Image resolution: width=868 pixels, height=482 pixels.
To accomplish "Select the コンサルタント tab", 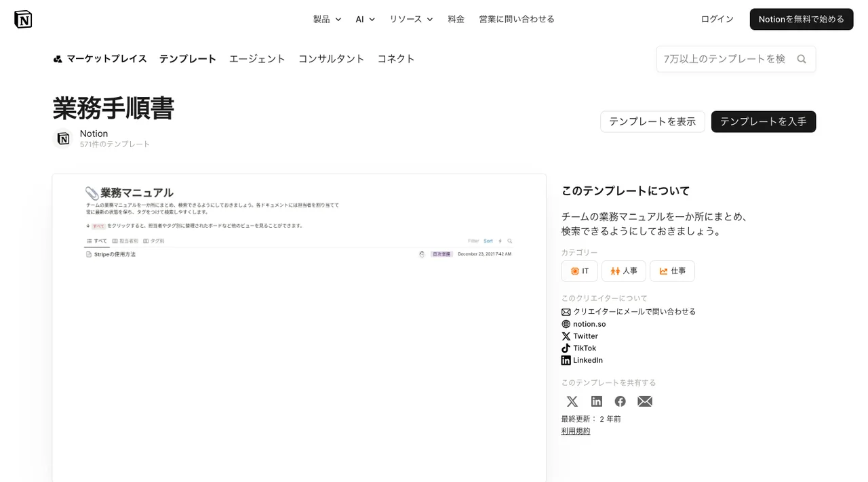I will click(x=332, y=59).
